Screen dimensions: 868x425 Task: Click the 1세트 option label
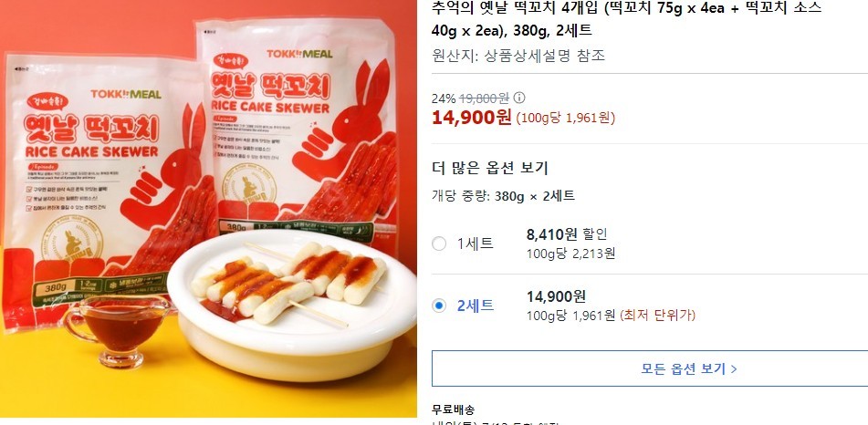click(475, 244)
